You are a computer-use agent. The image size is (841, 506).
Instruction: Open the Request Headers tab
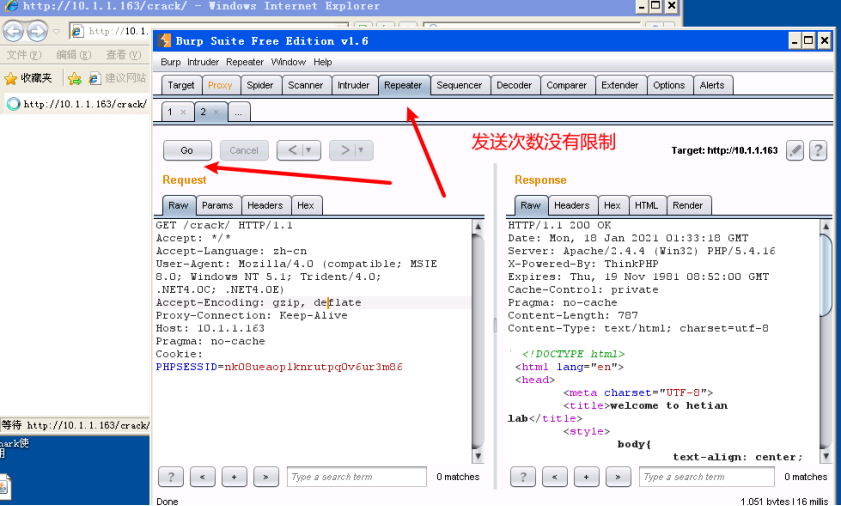click(x=265, y=206)
